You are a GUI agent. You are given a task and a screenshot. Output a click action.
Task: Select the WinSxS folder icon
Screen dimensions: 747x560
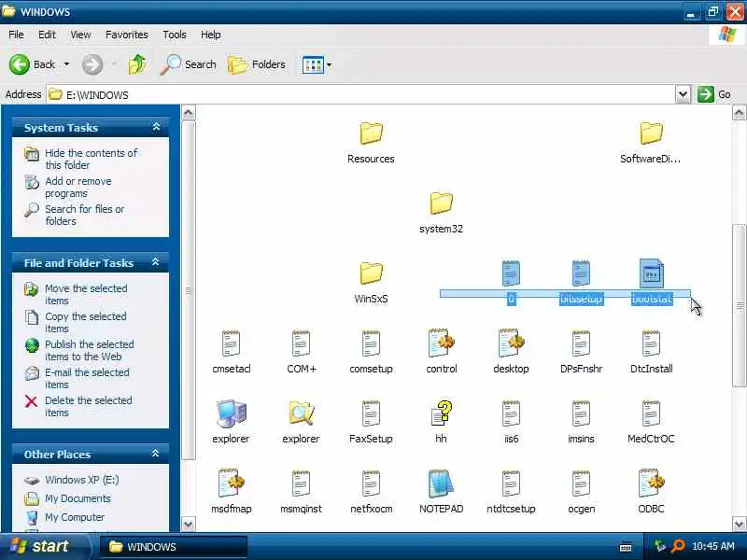pyautogui.click(x=371, y=273)
